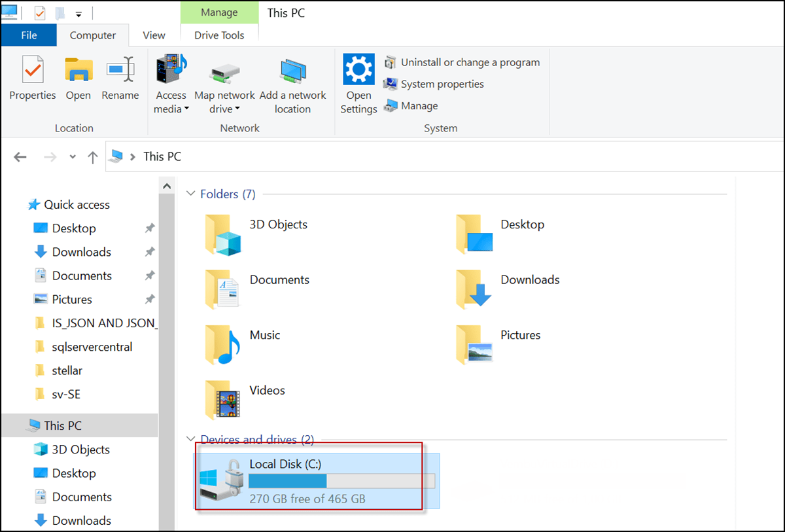
Task: Open the 3D Objects folder icon
Action: 223,234
